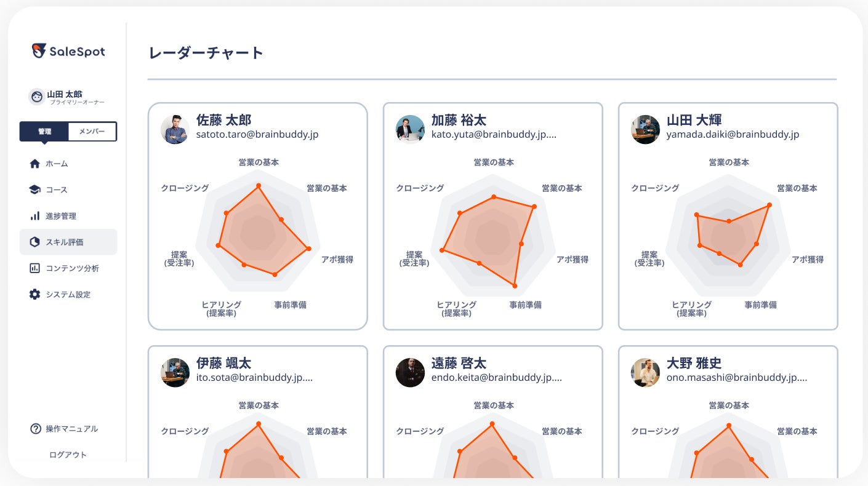Click the SaleSpot logo icon
868x486 pixels.
39,51
